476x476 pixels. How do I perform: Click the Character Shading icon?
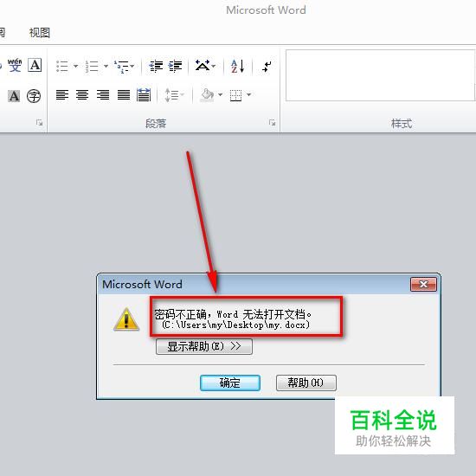pos(14,96)
